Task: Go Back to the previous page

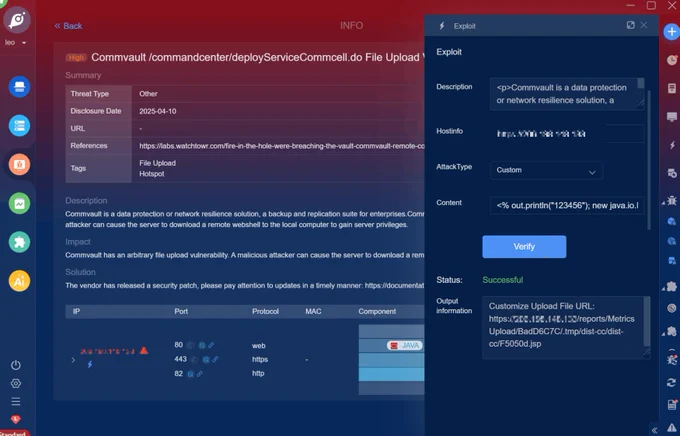Action: (x=68, y=26)
